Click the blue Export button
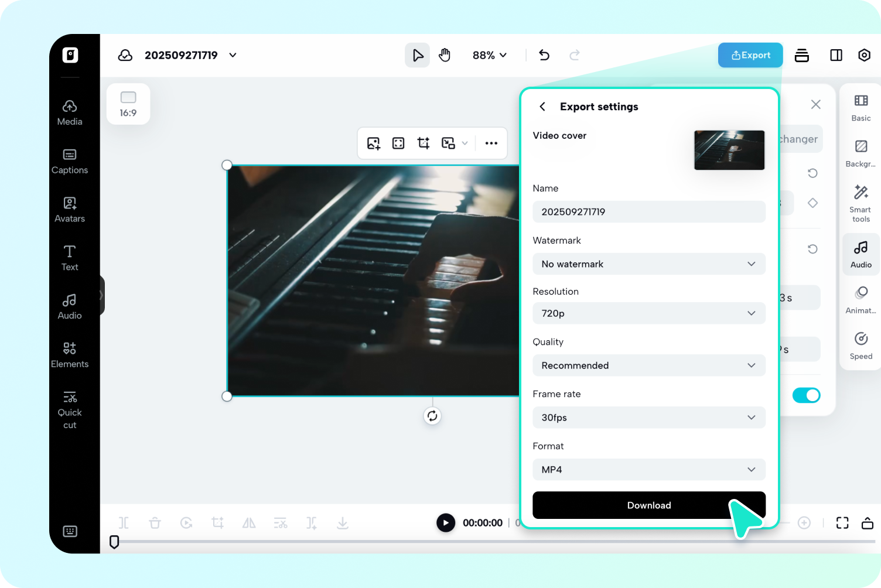Viewport: 881px width, 588px height. pos(750,55)
